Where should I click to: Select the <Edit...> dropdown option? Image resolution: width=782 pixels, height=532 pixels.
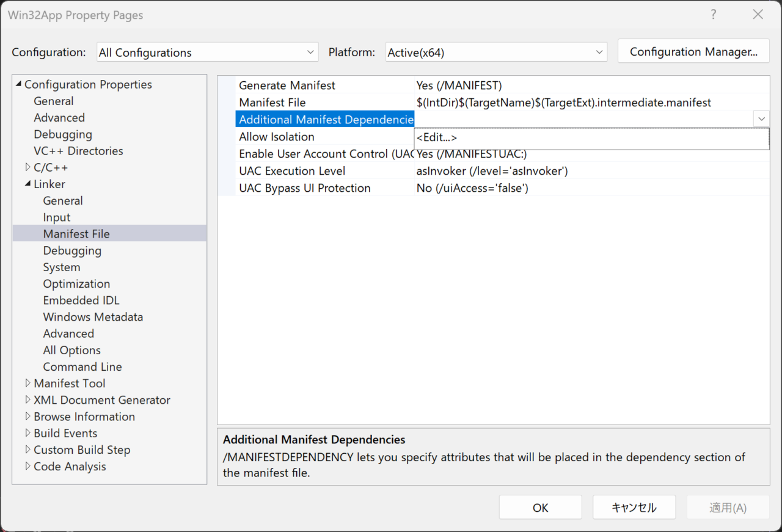(437, 138)
